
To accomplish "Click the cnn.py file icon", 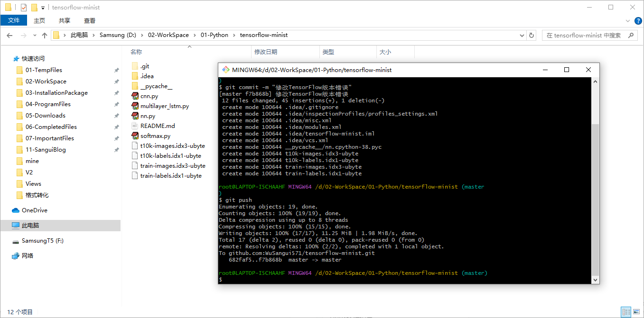I will (135, 96).
